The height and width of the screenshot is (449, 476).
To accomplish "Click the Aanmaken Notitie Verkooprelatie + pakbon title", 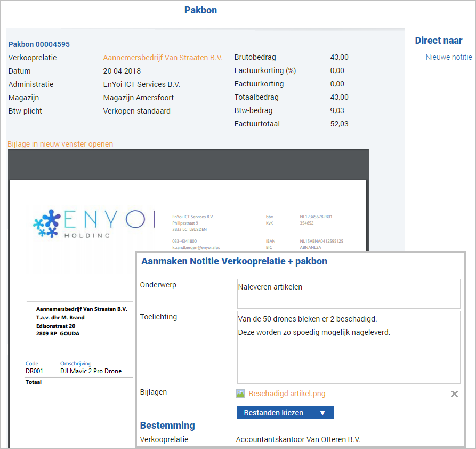I will 235,261.
